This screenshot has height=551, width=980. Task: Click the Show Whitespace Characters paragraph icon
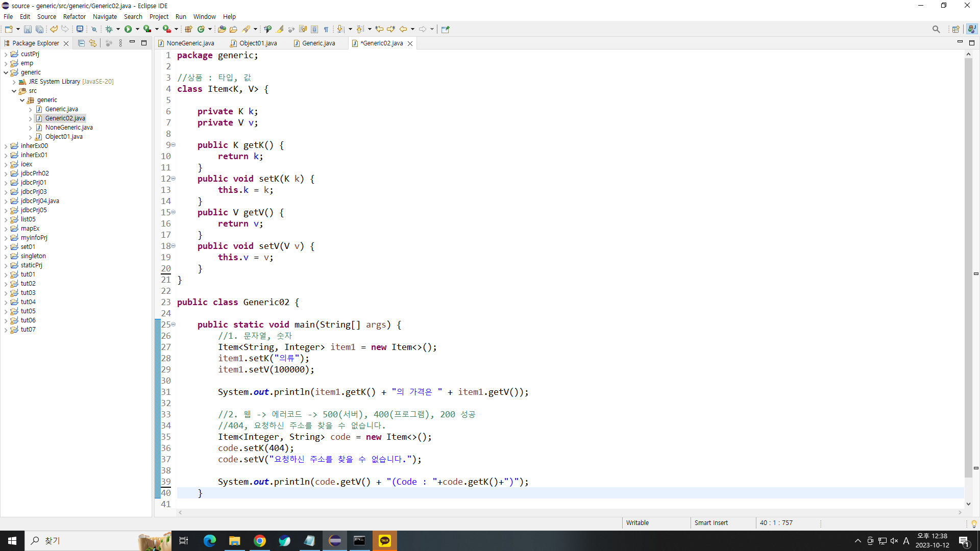(326, 30)
